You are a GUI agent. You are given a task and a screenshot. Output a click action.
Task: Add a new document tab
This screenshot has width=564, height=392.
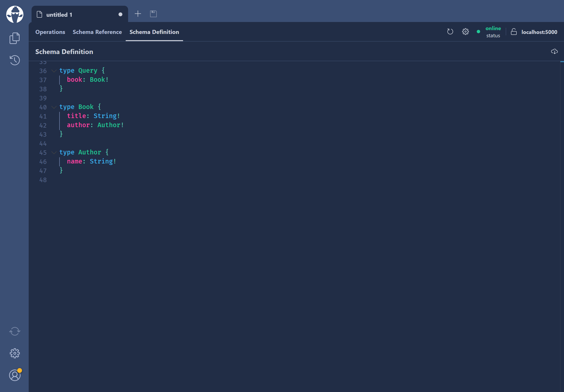point(138,14)
